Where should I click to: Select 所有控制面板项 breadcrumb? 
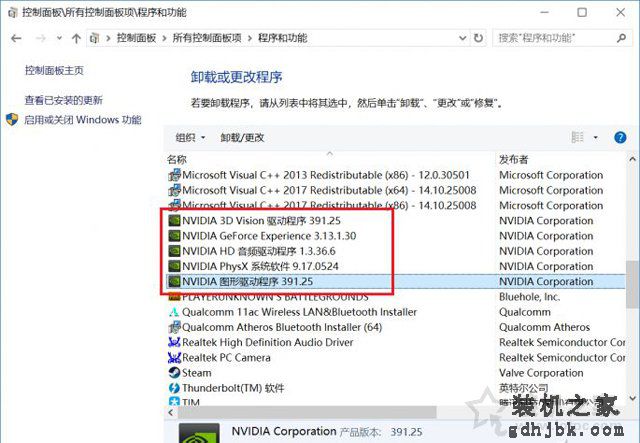[207, 38]
